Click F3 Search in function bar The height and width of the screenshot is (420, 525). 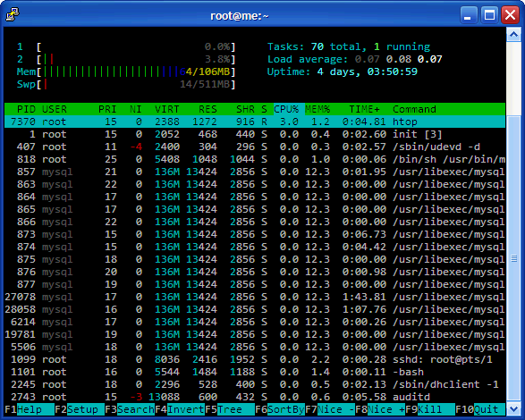coord(130,409)
